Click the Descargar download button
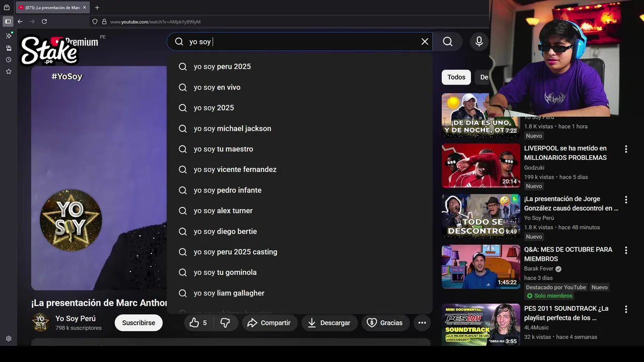This screenshot has width=644, height=362. (x=329, y=323)
